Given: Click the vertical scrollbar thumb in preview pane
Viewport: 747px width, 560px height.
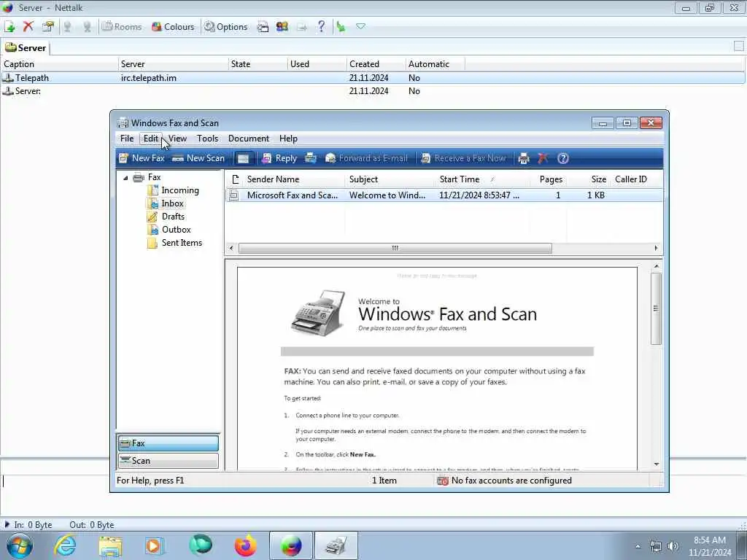Looking at the screenshot, I should click(x=656, y=308).
